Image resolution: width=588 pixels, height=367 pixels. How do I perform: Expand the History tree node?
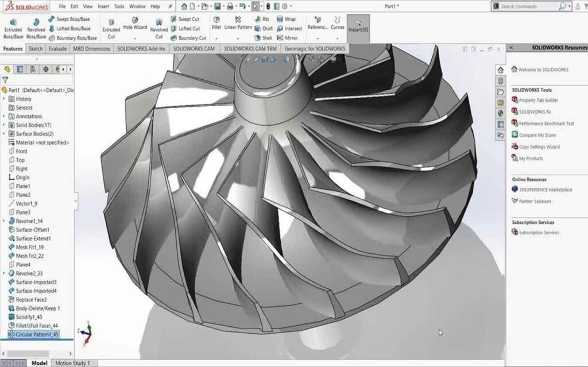coord(4,99)
